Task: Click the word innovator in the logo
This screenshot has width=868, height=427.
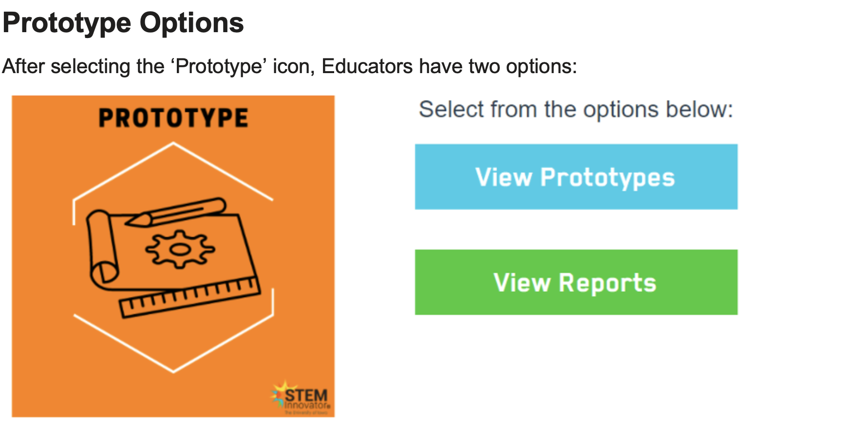Action: (306, 405)
